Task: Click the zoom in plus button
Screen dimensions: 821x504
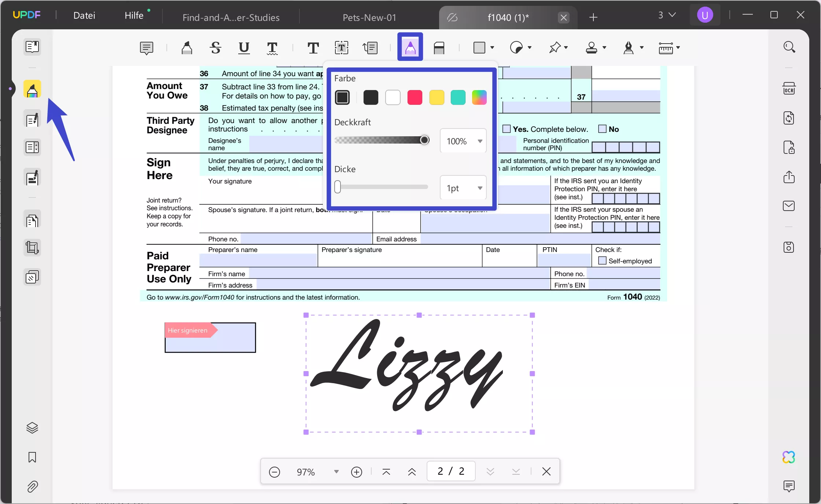Action: click(x=356, y=472)
